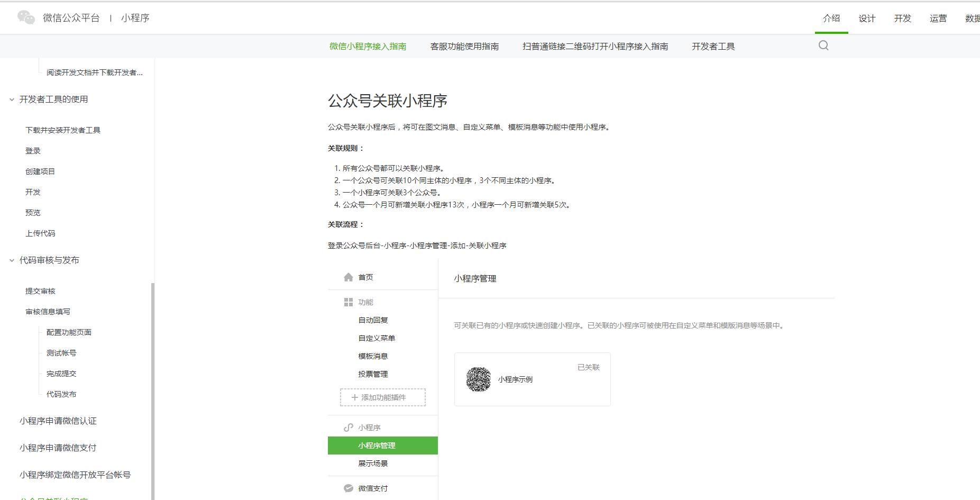Click 首页 in the embedded menu
Viewport: 980px width, 500px height.
pos(365,277)
